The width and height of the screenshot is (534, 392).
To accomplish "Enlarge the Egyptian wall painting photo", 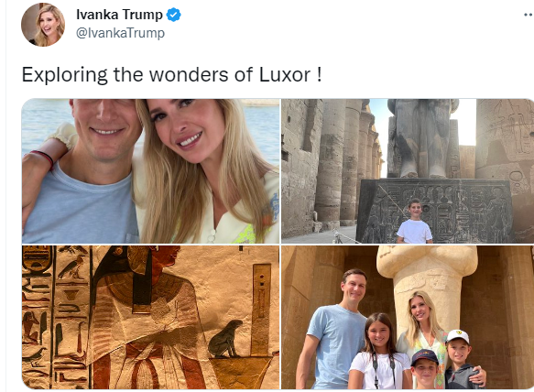I will point(150,317).
